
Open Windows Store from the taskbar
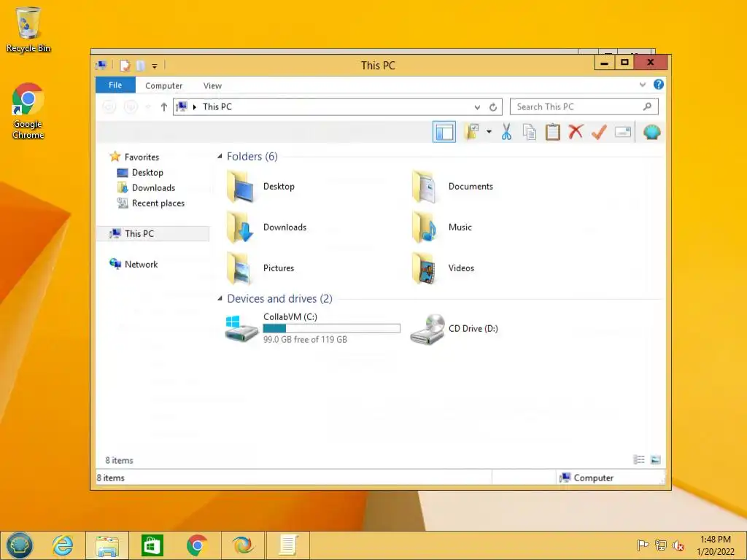152,545
